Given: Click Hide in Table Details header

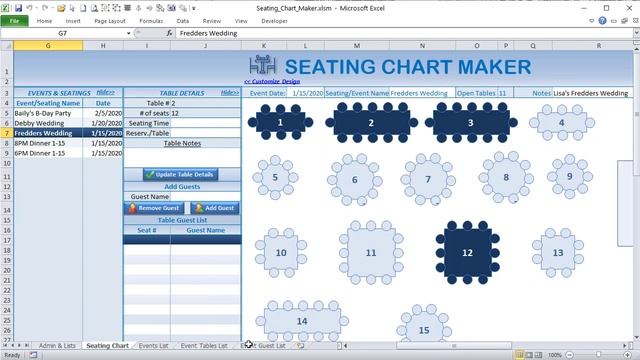Looking at the screenshot, I should (230, 93).
